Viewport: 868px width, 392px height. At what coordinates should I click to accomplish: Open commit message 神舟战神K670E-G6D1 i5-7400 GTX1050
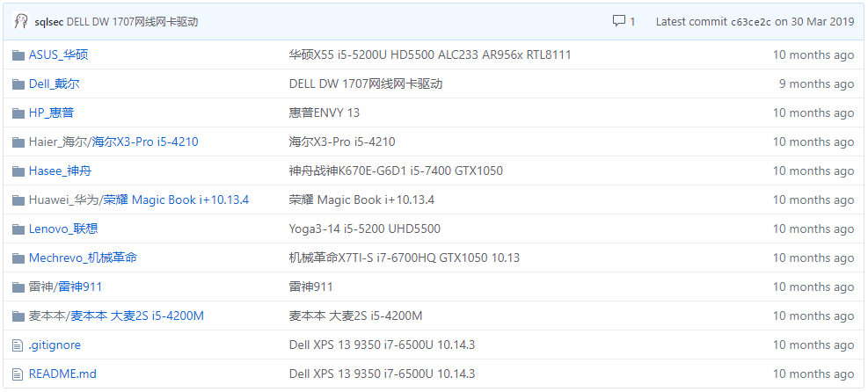pos(396,171)
